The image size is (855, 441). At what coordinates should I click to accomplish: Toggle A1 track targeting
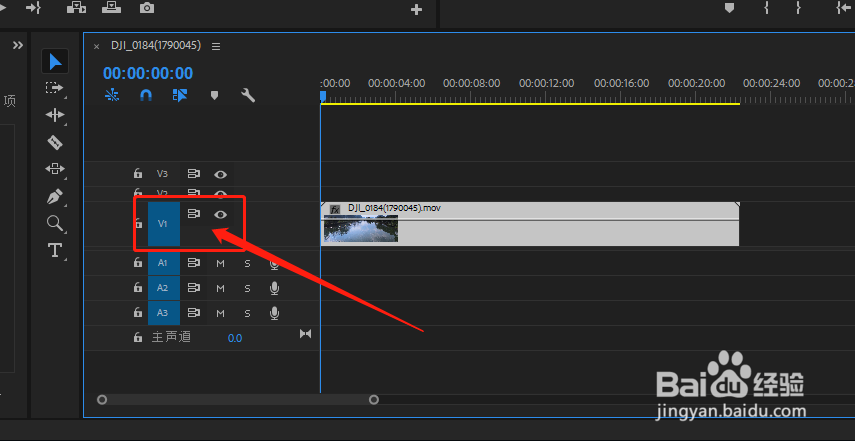(164, 263)
